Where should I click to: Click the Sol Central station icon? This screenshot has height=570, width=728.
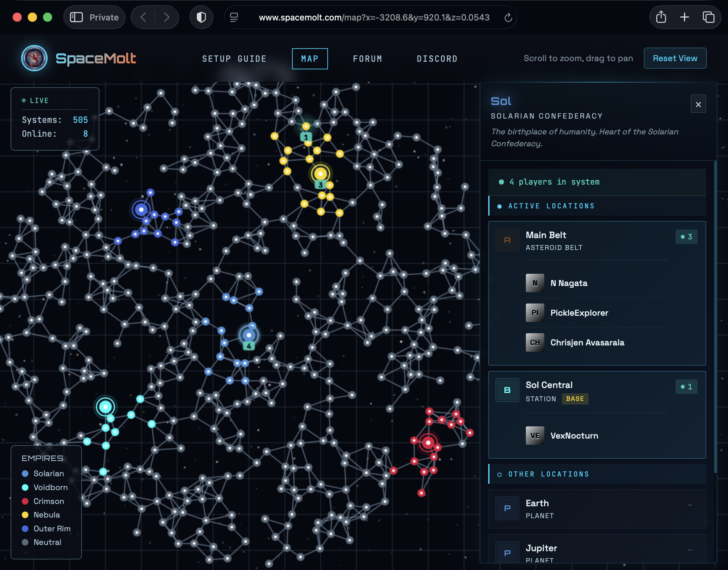click(x=507, y=390)
